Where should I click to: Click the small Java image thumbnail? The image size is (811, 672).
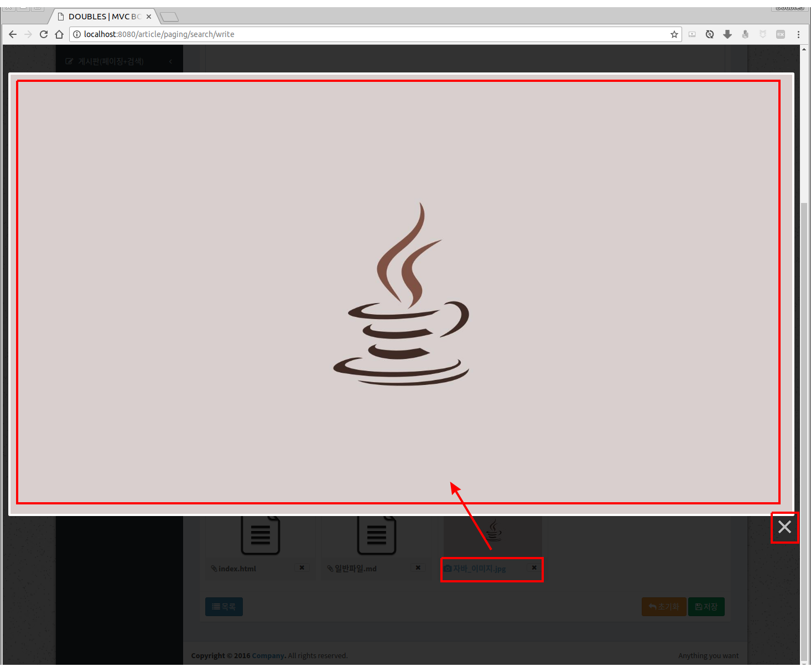click(x=493, y=535)
